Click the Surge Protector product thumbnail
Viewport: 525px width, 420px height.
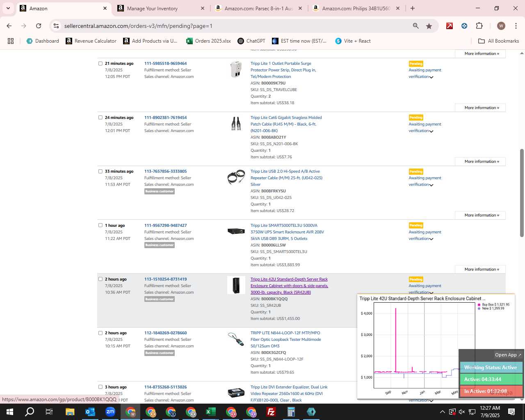(x=236, y=69)
